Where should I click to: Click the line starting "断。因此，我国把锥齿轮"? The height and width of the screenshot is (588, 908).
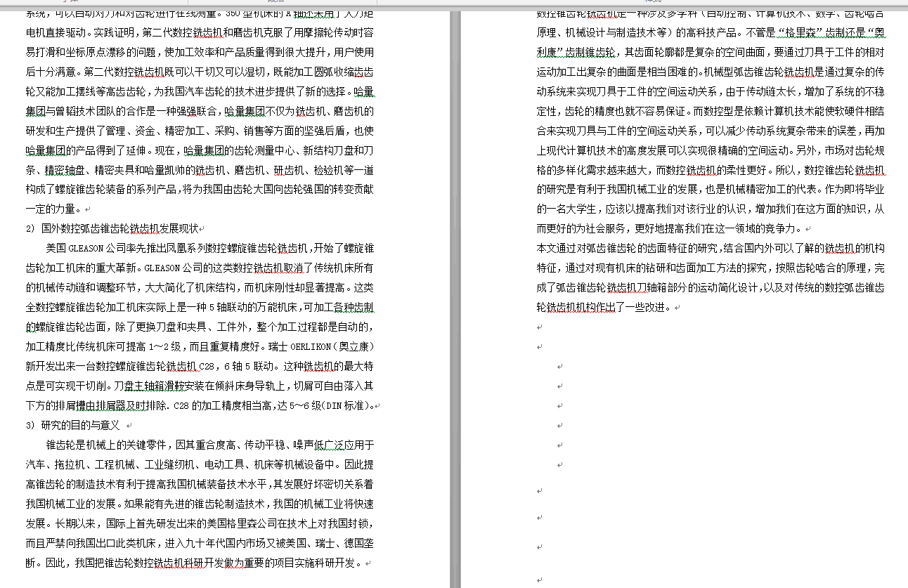195,563
